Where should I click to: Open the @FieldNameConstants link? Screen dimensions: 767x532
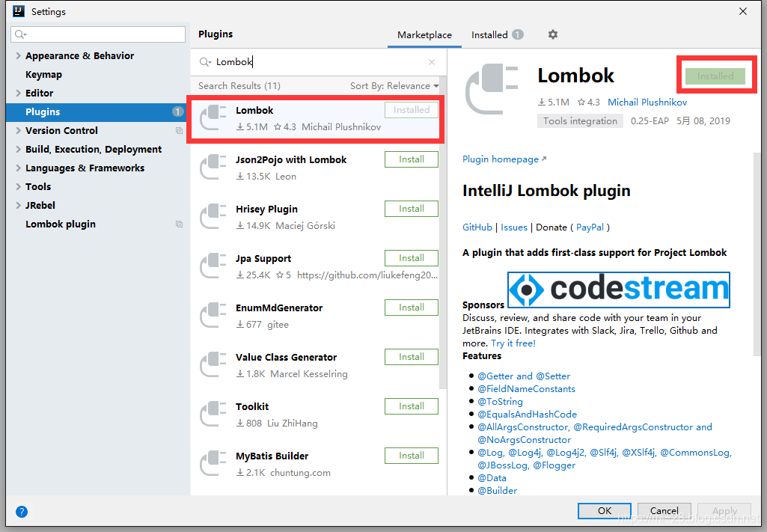click(526, 389)
